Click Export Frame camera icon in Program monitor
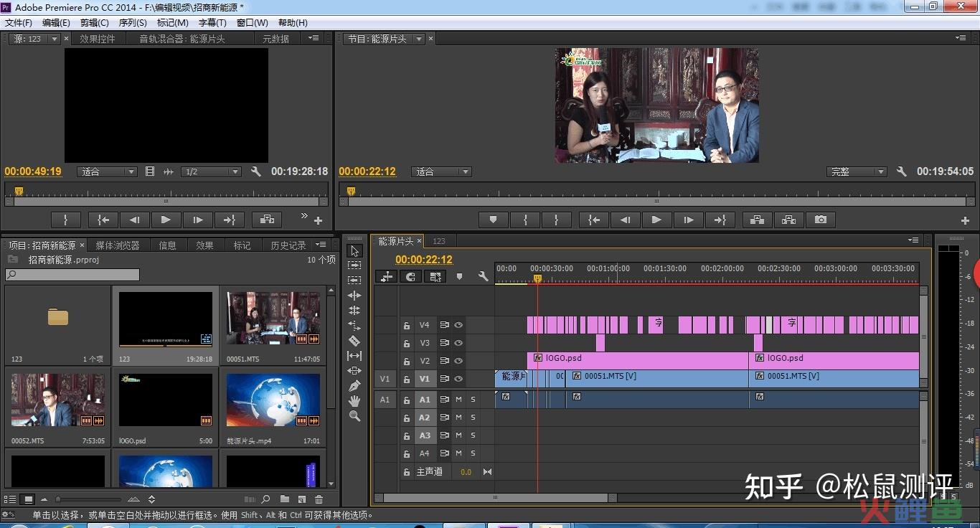The image size is (980, 528). (820, 220)
